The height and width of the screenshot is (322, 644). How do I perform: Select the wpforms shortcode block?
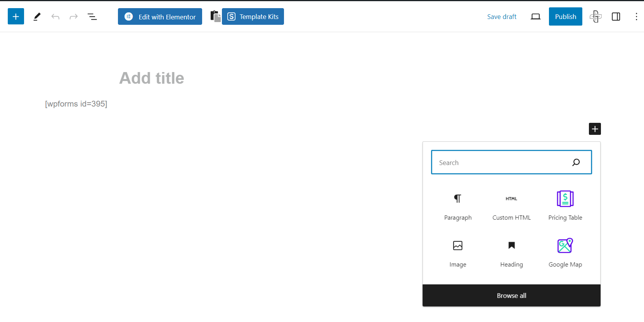pyautogui.click(x=76, y=104)
